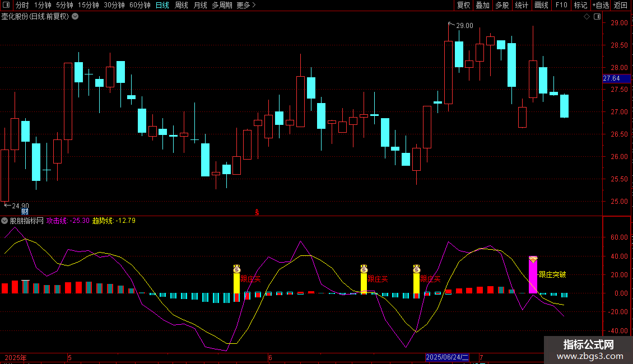
Task: Click the magenta 跟庄突破 signal bar
Action: click(533, 278)
